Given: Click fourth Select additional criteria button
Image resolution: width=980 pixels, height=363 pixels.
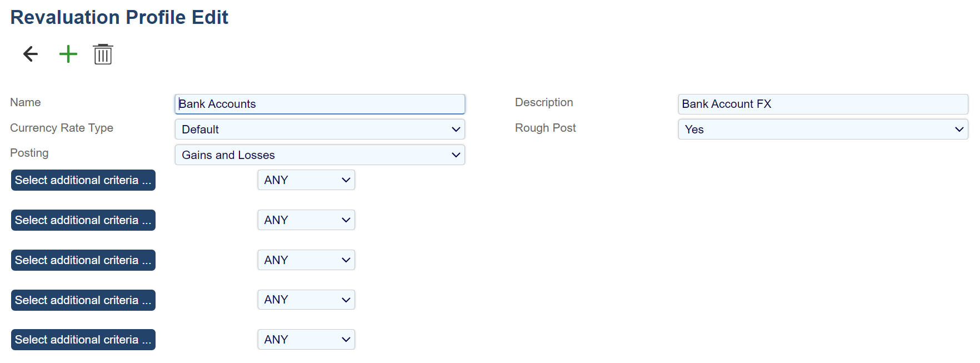Looking at the screenshot, I should click(x=83, y=300).
